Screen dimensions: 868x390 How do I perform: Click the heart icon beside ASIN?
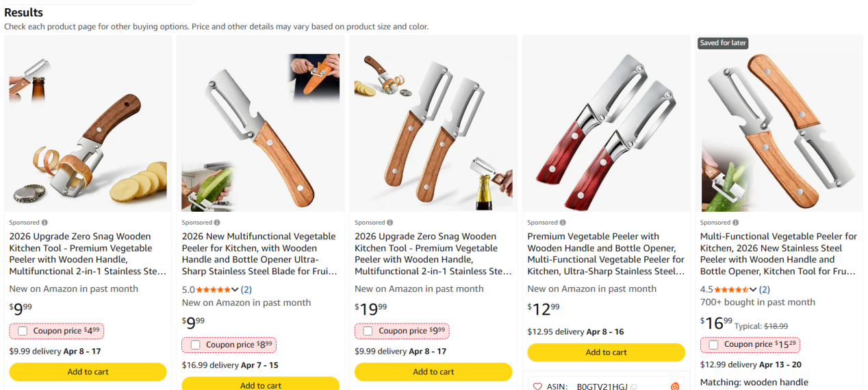(x=537, y=387)
